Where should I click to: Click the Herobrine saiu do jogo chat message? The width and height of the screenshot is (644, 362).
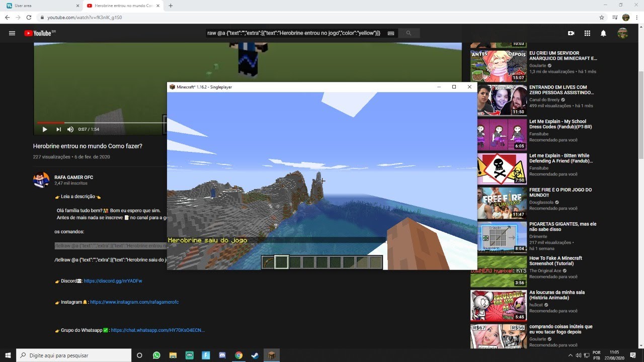(x=207, y=240)
